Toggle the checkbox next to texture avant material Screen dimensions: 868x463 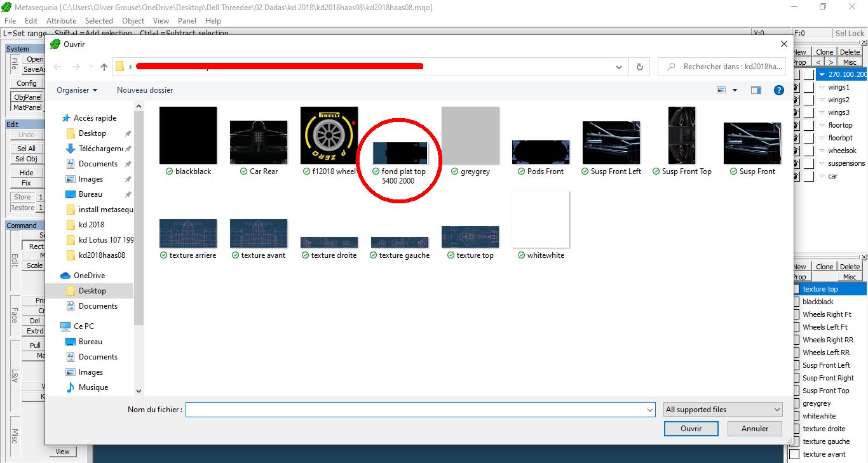794,454
